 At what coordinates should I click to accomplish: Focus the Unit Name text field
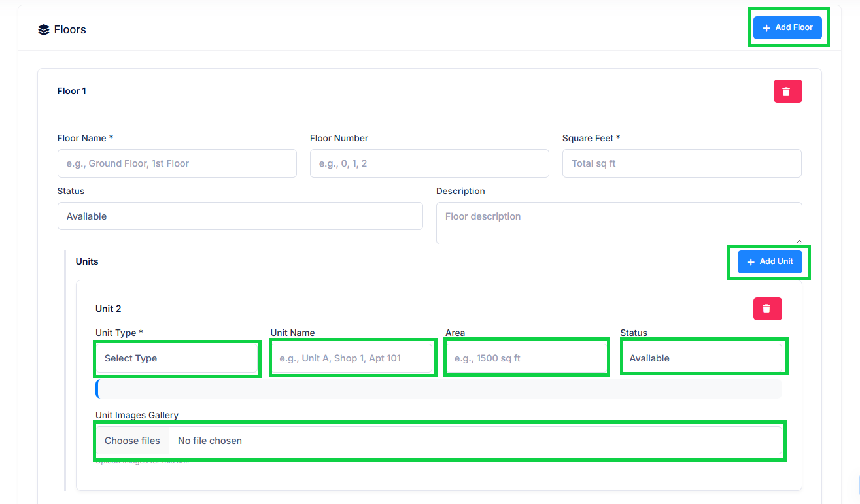pos(352,358)
